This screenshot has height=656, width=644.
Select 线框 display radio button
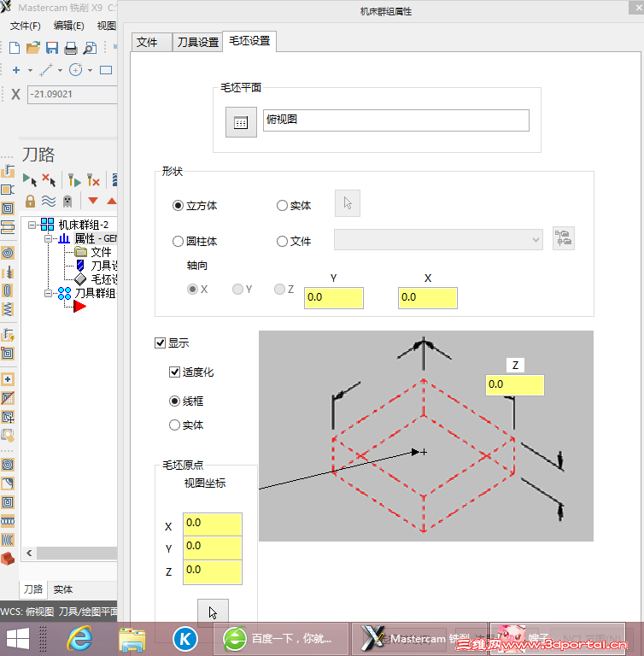[x=174, y=401]
